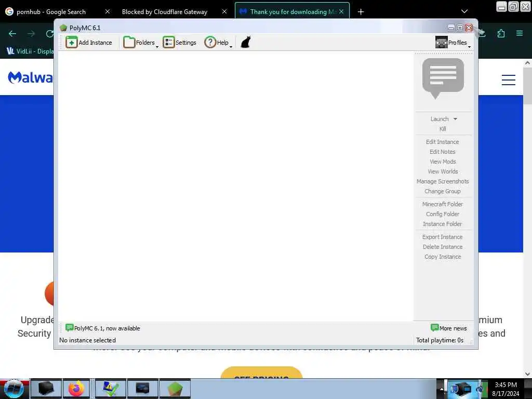Open Config Folder from sidebar

point(443,214)
